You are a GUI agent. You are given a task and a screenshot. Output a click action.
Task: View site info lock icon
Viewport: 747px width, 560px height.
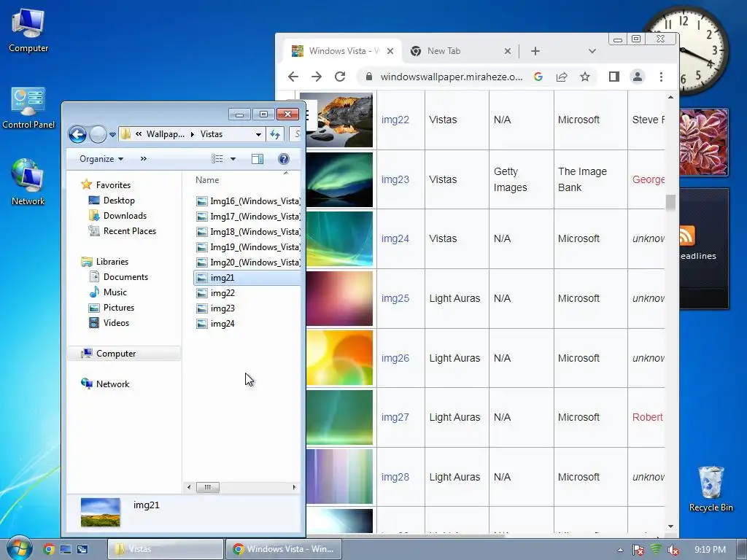tap(368, 77)
